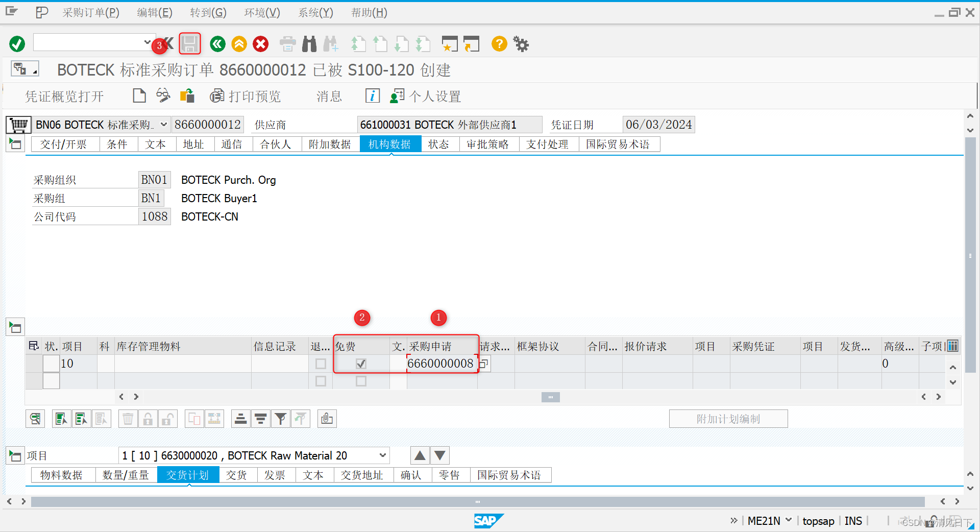Click the Print icon in toolbar
Screen dimensions: 980x532
[x=288, y=44]
